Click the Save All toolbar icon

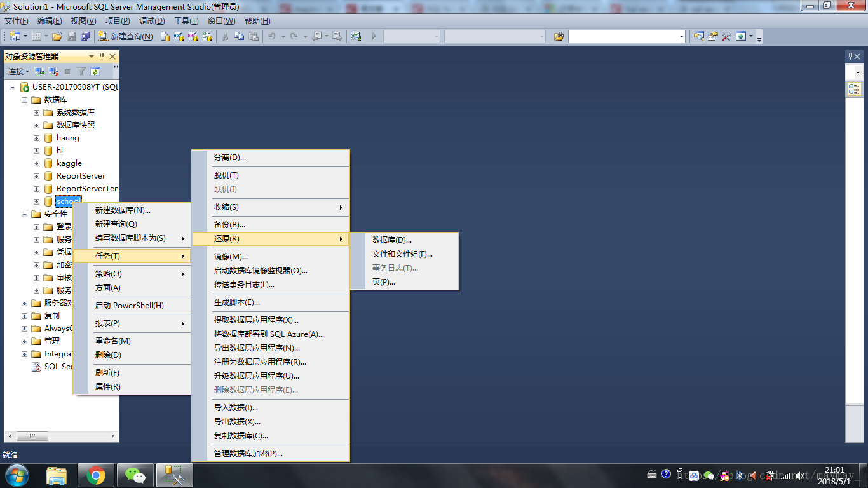click(x=85, y=36)
